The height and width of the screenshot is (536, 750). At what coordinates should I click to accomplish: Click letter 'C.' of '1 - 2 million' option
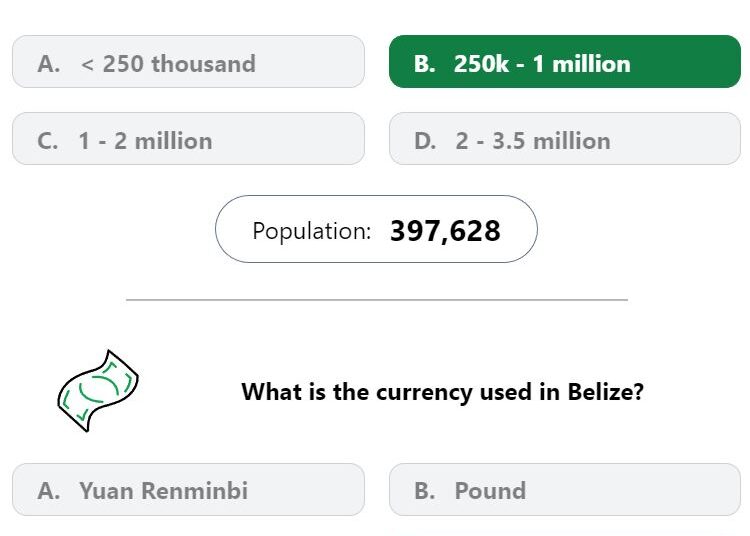pyautogui.click(x=48, y=141)
